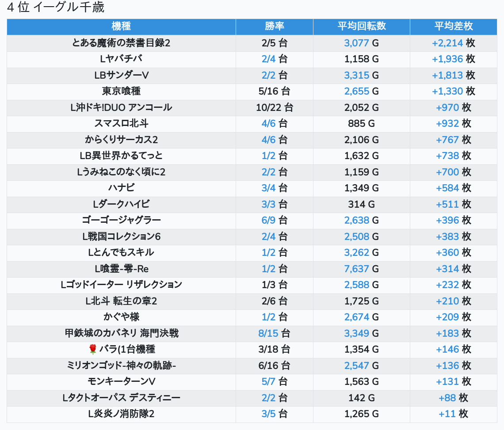
Task: Select the L喰霊-零-Re machine name
Action: (121, 269)
